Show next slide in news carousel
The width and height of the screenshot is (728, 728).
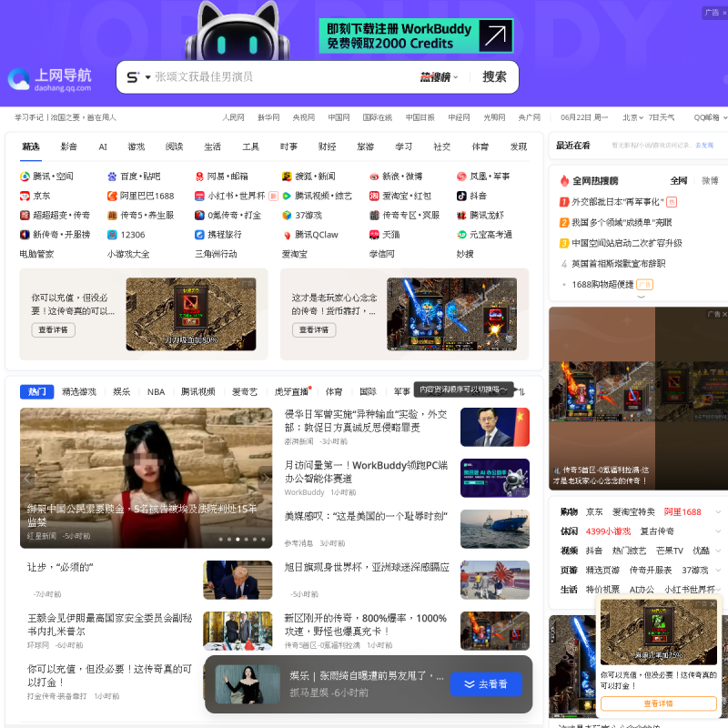point(265,478)
